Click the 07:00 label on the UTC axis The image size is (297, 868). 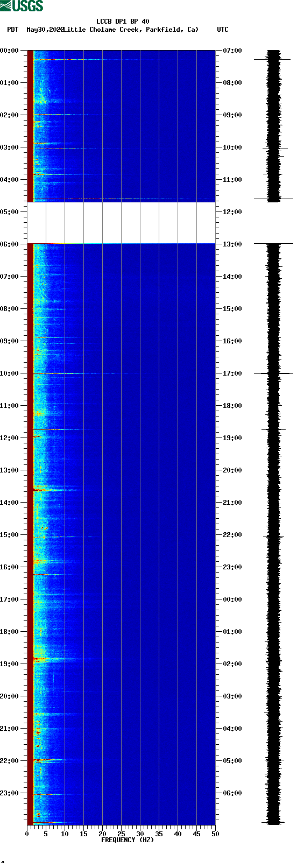pos(232,51)
